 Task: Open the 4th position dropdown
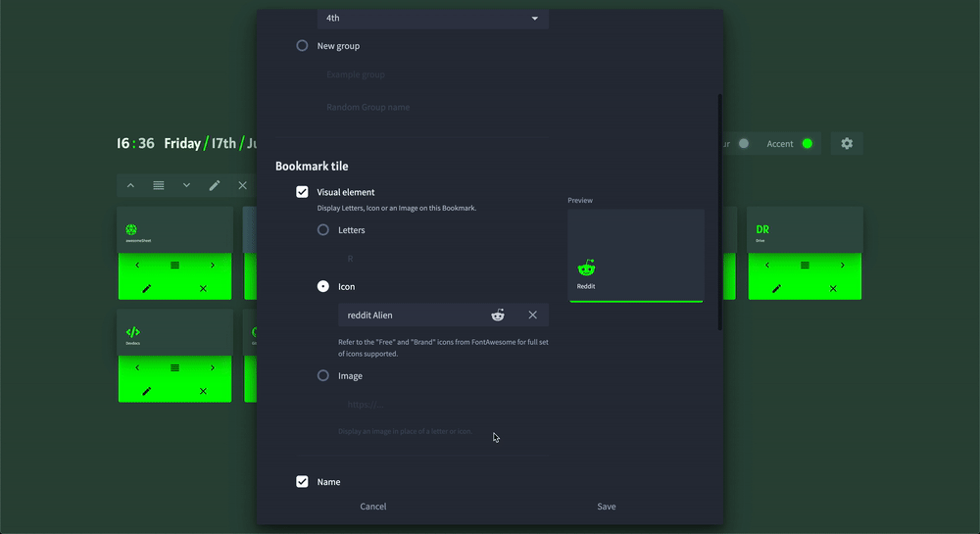point(432,18)
